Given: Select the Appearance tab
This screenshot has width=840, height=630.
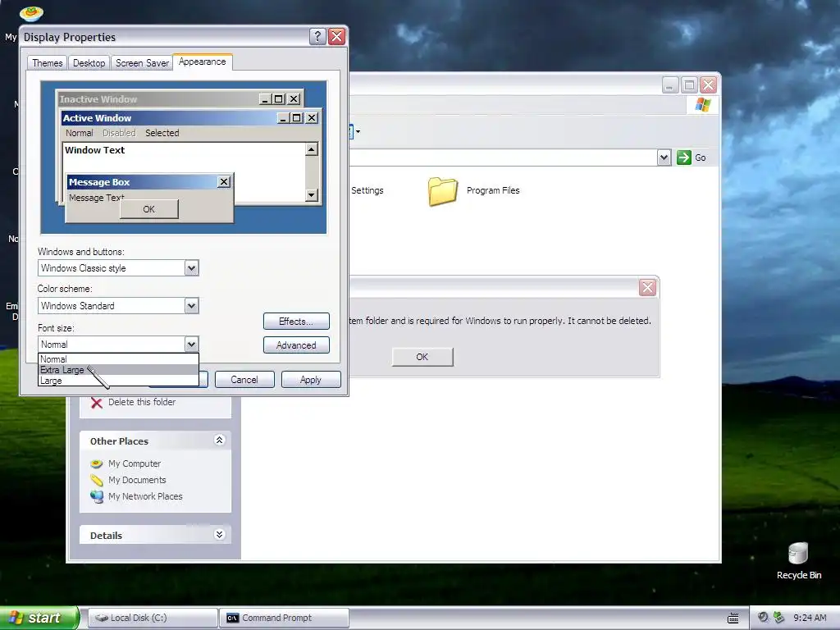Looking at the screenshot, I should pos(203,62).
